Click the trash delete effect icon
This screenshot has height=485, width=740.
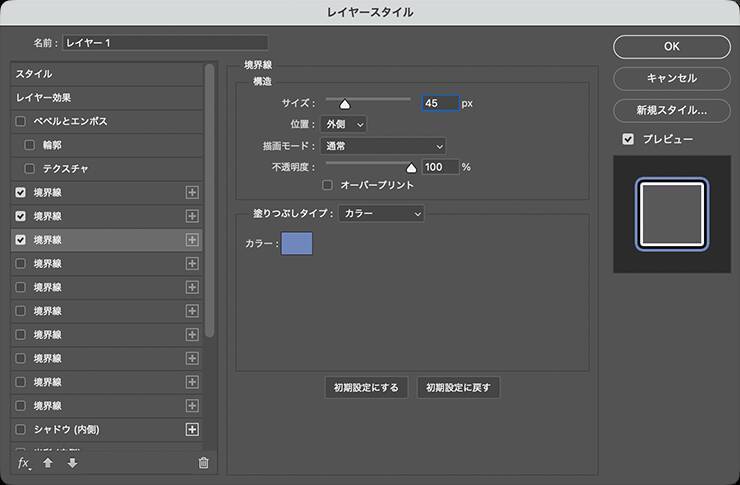pos(203,463)
